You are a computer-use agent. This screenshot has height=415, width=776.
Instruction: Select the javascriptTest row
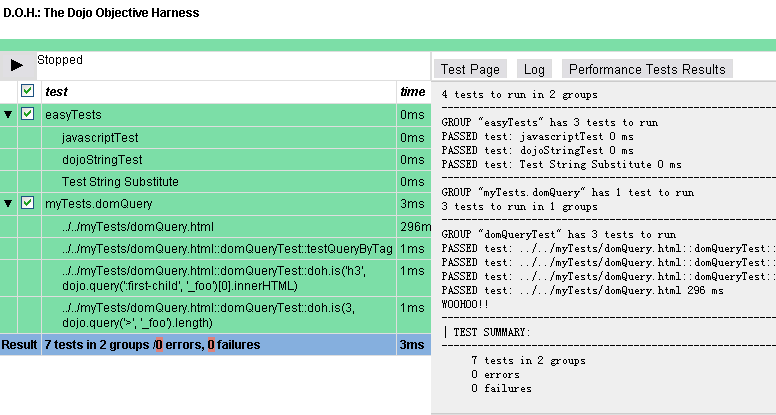coord(215,138)
